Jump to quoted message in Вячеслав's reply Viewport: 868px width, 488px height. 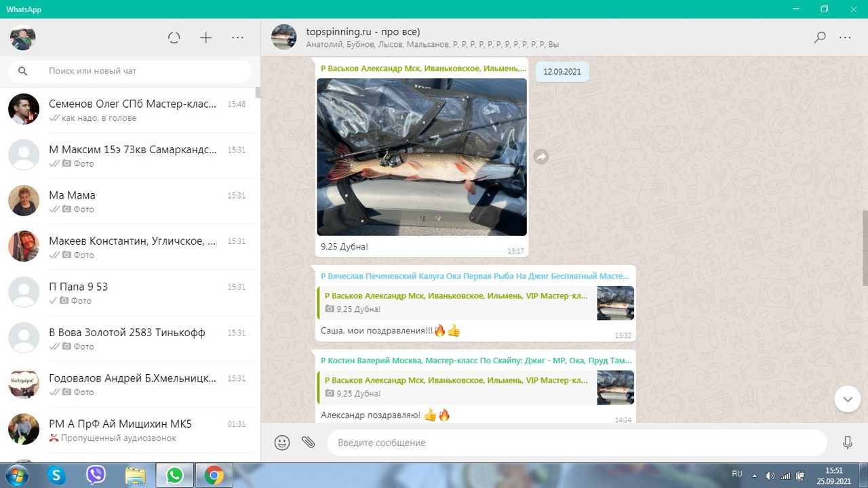[475, 303]
